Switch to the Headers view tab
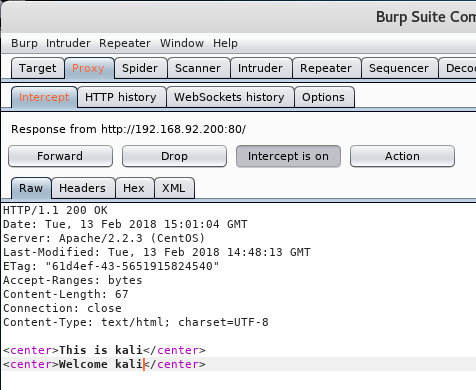The image size is (476, 390). click(x=82, y=188)
